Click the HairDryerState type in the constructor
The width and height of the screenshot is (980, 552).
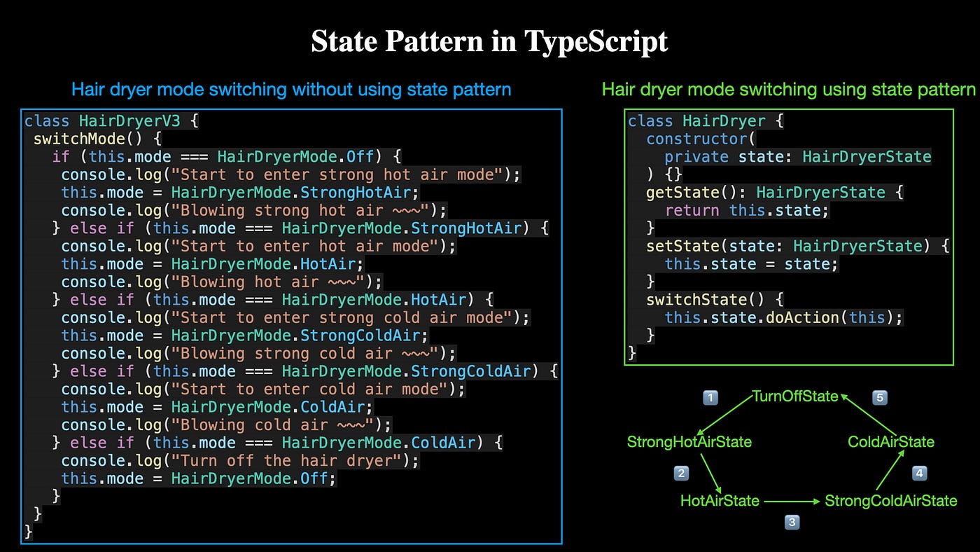click(x=867, y=156)
